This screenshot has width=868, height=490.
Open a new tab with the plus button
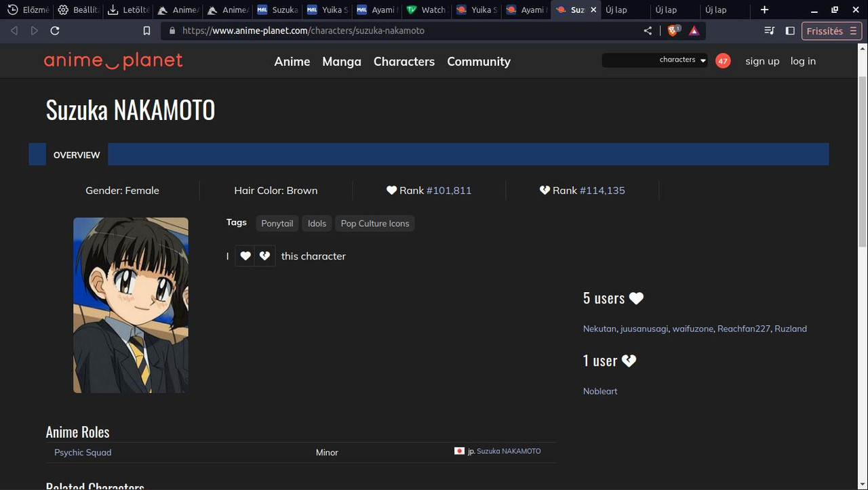coord(764,9)
